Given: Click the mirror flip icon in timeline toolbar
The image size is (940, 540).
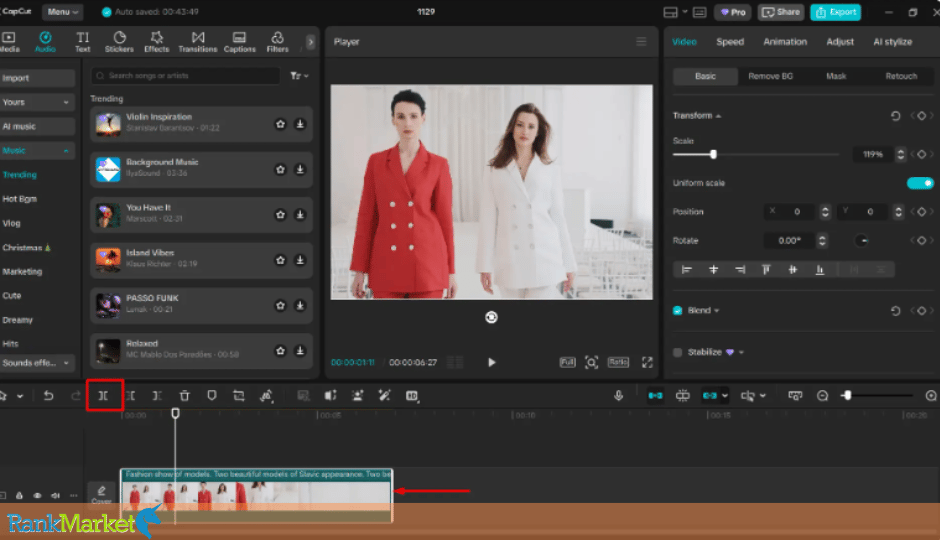Looking at the screenshot, I should click(x=330, y=396).
